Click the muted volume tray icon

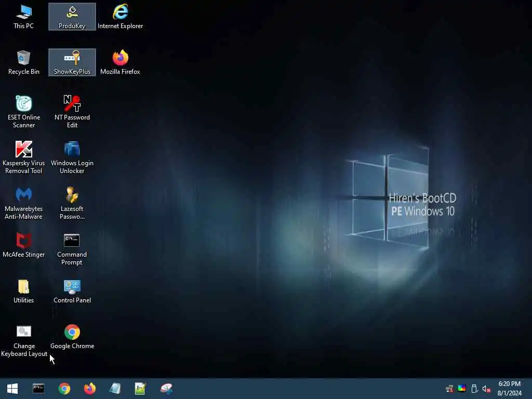click(486, 389)
